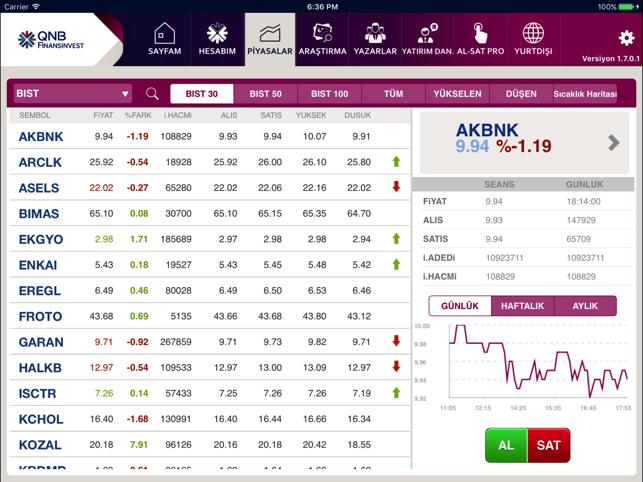This screenshot has width=643, height=482.
Task: Select the FROTO row symbol
Action: tap(40, 316)
